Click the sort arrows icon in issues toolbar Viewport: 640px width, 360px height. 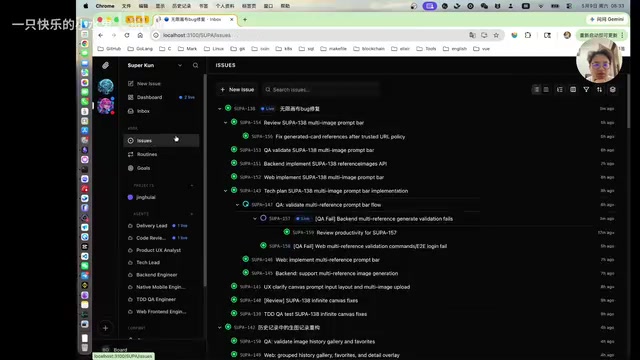[x=599, y=89]
